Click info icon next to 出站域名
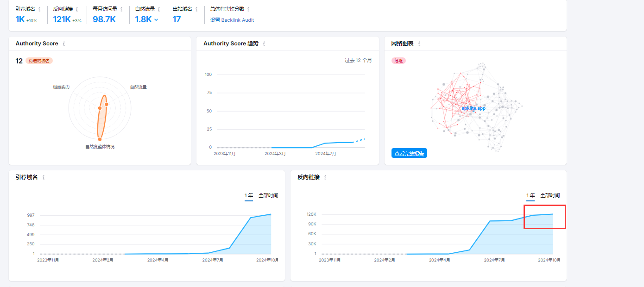The width and height of the screenshot is (644, 287). pos(196,9)
